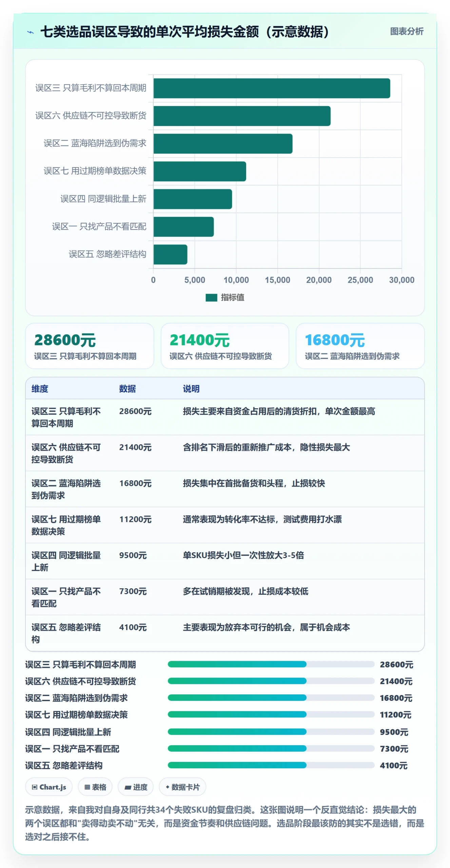The width and height of the screenshot is (450, 868).
Task: Click the 进度 tag
Action: coord(136,787)
